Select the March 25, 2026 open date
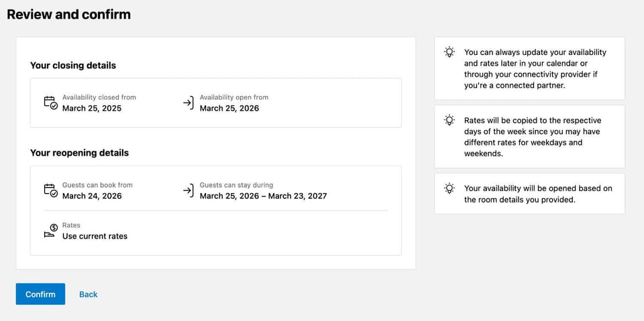Screen dimensions: 644x321 [x=229, y=108]
